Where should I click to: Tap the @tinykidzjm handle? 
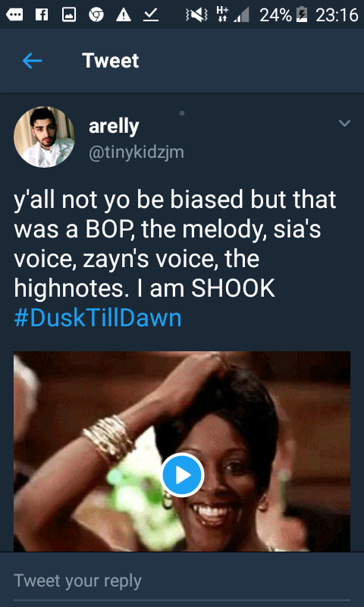click(x=136, y=153)
